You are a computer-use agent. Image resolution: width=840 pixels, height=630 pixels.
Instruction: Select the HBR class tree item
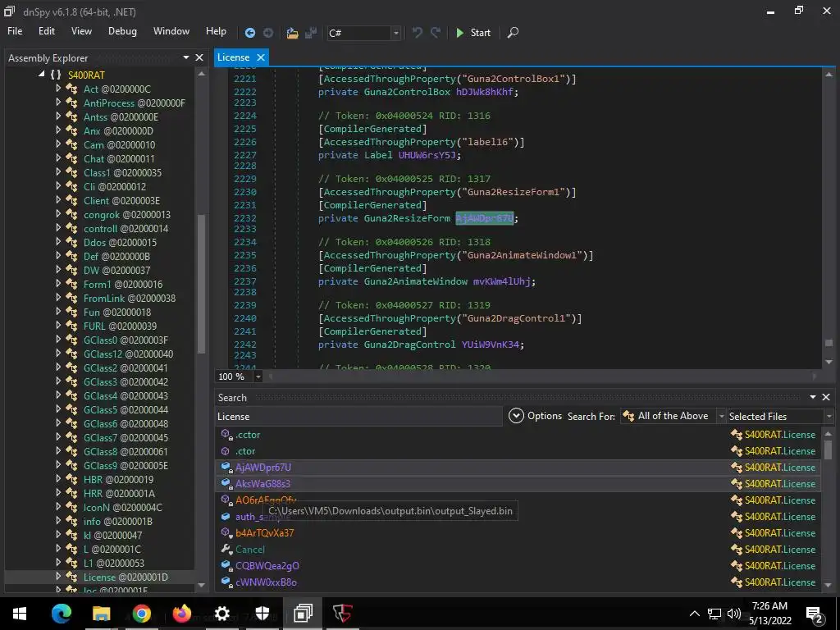point(118,479)
